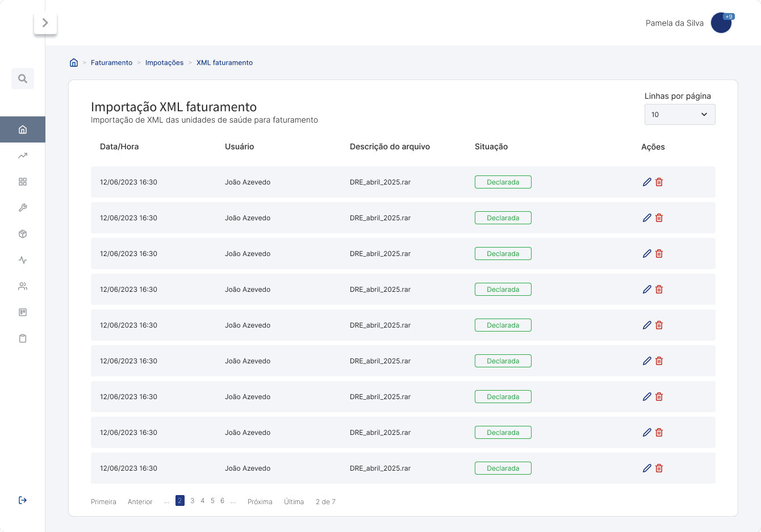Jump to page 3 in pagination
The image size is (761, 532).
coord(193,501)
